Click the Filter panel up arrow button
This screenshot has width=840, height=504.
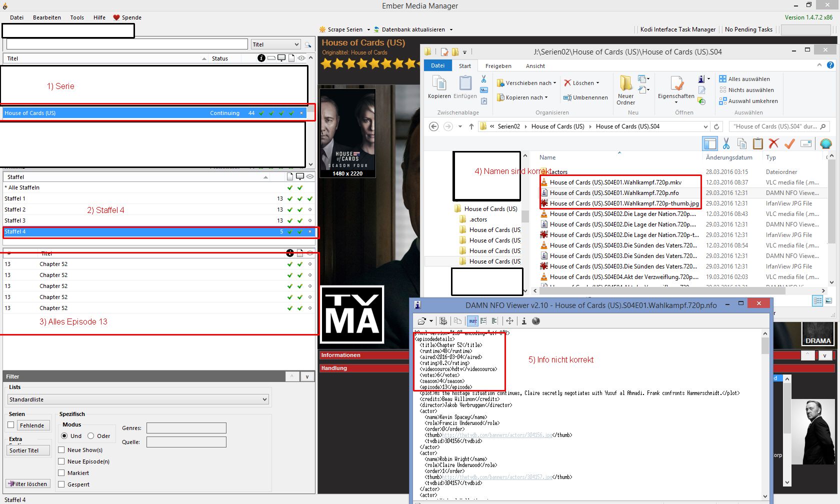[x=292, y=377]
